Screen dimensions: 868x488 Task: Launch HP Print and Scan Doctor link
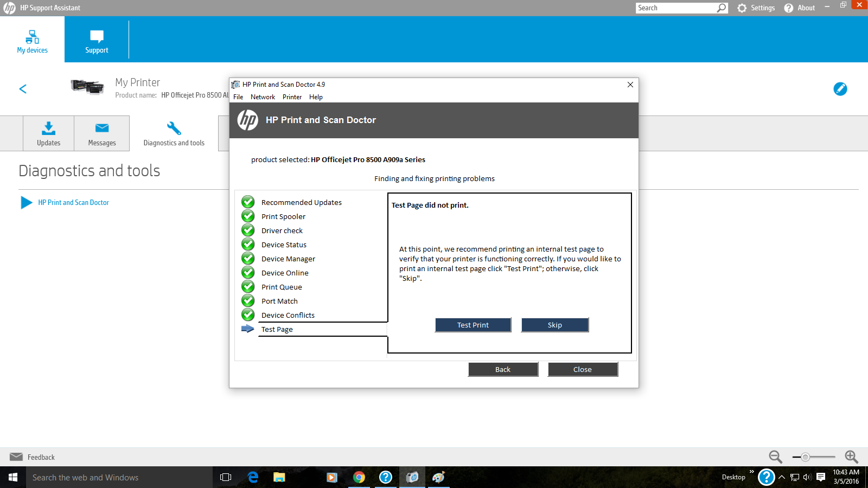tap(73, 202)
